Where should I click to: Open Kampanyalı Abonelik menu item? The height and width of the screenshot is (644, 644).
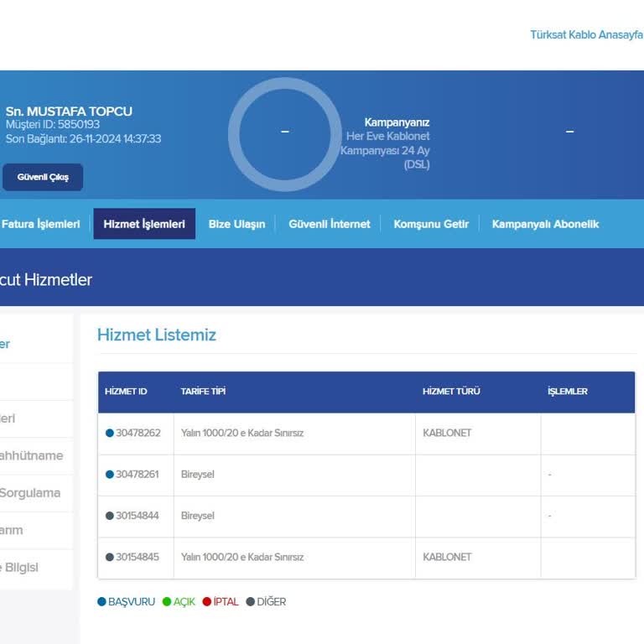[x=545, y=224]
